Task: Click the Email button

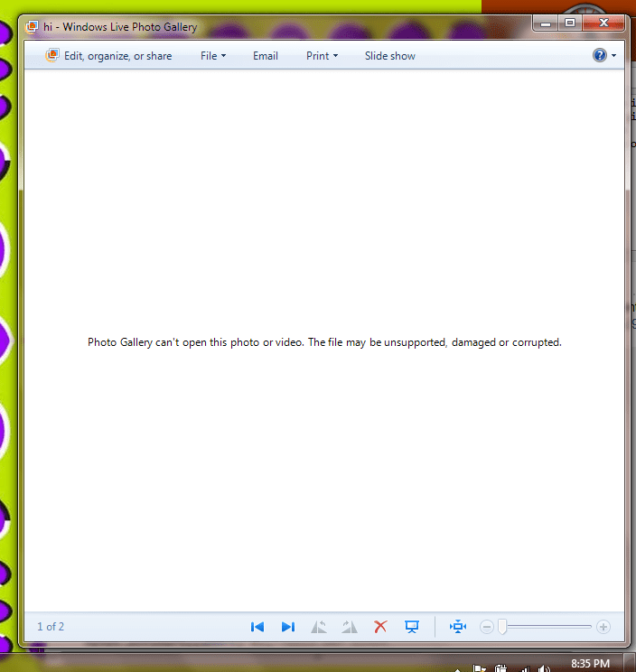Action: click(x=266, y=56)
